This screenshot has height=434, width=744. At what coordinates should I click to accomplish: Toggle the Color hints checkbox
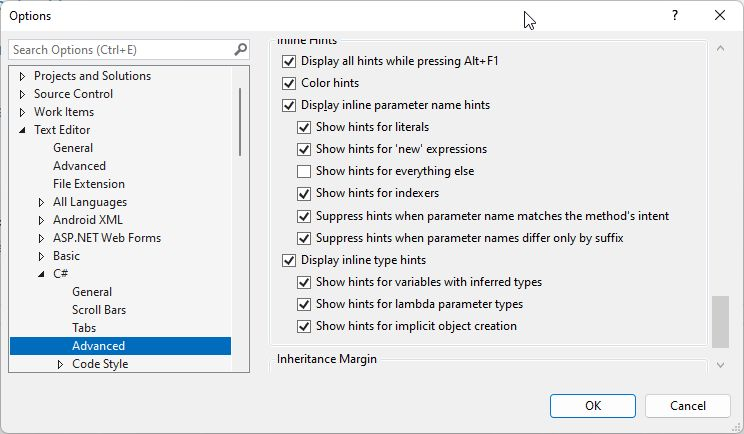pos(289,83)
